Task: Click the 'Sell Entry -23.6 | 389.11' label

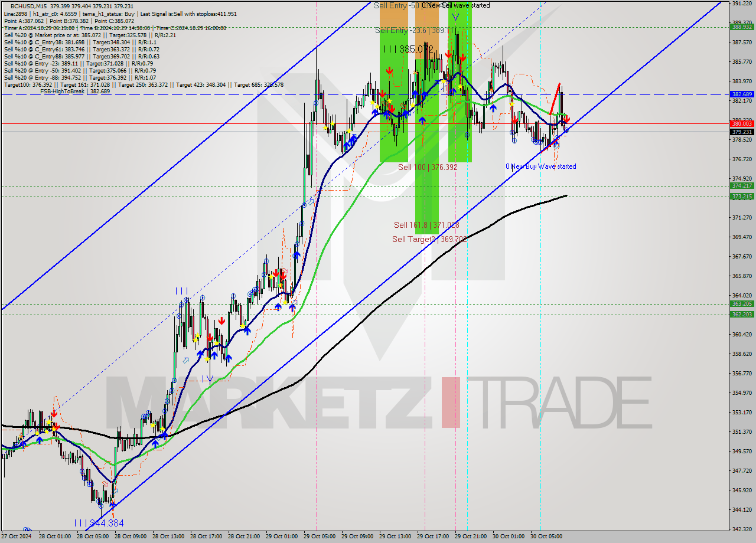Action: 415,30
